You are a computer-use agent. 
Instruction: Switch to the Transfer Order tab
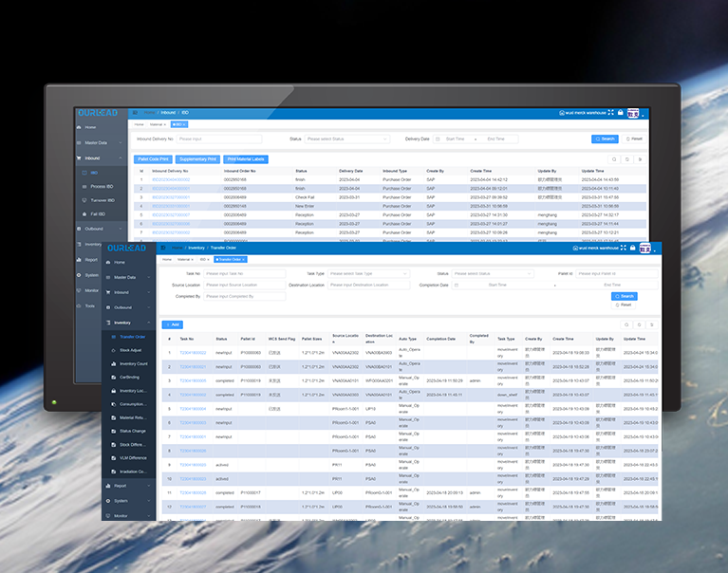[231, 259]
